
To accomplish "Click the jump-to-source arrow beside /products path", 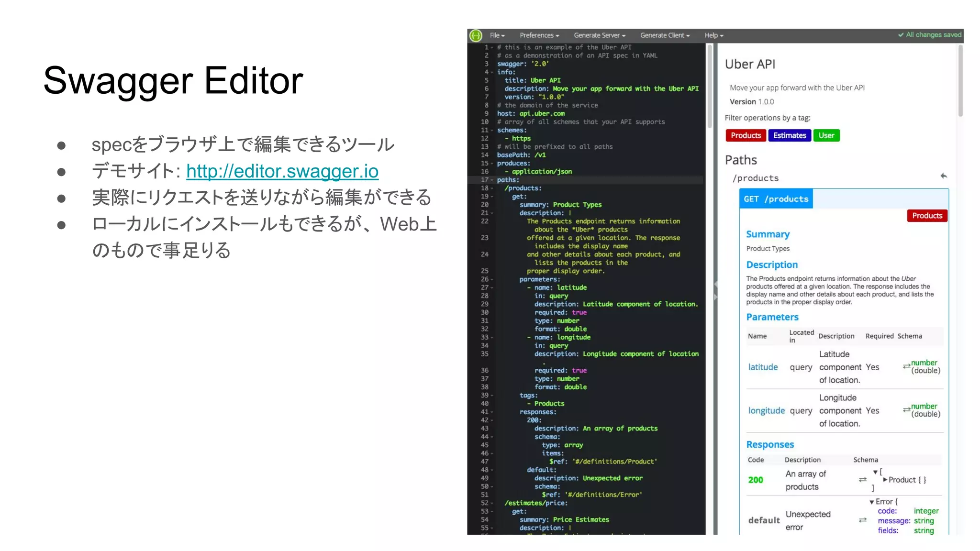I will pyautogui.click(x=943, y=176).
